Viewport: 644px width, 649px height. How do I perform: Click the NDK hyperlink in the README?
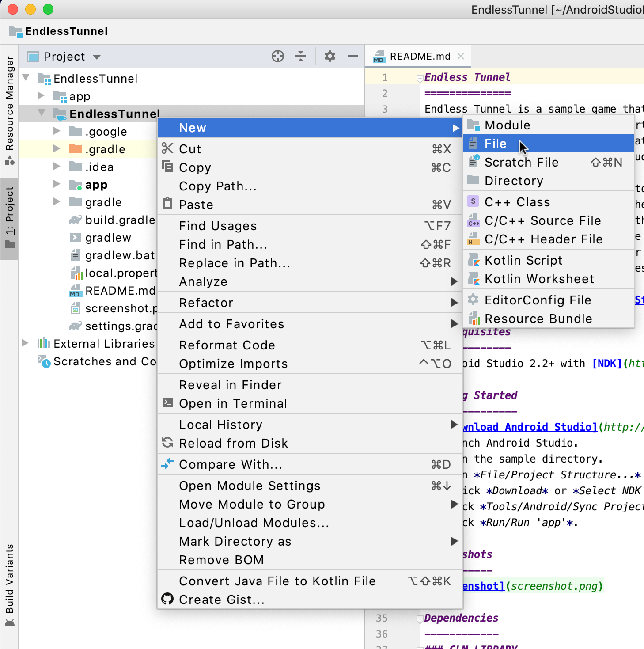click(x=606, y=364)
